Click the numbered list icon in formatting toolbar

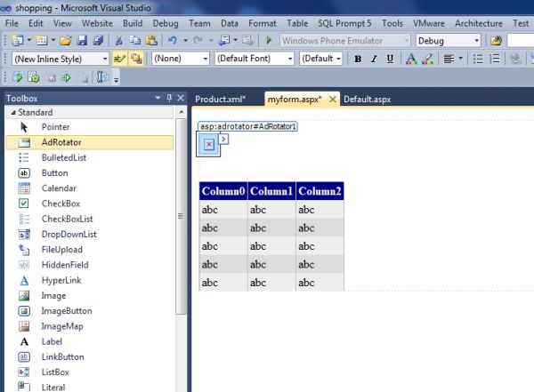(x=494, y=59)
